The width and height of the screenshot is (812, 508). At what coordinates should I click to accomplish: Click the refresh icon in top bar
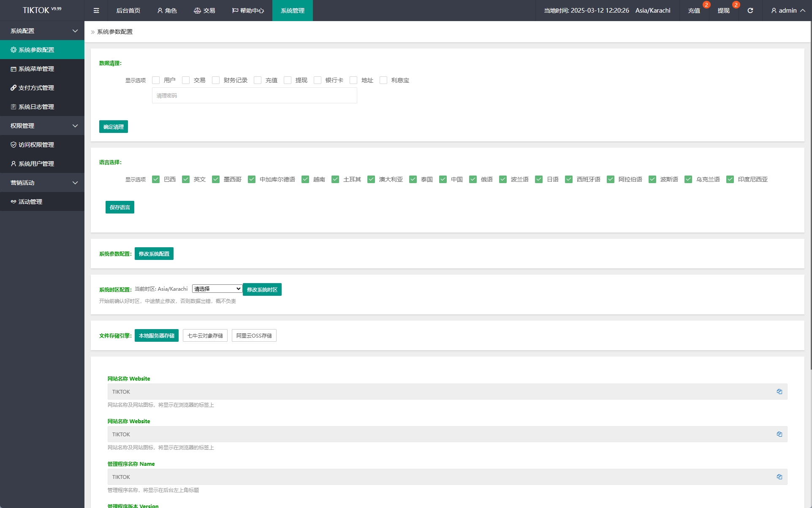(750, 11)
